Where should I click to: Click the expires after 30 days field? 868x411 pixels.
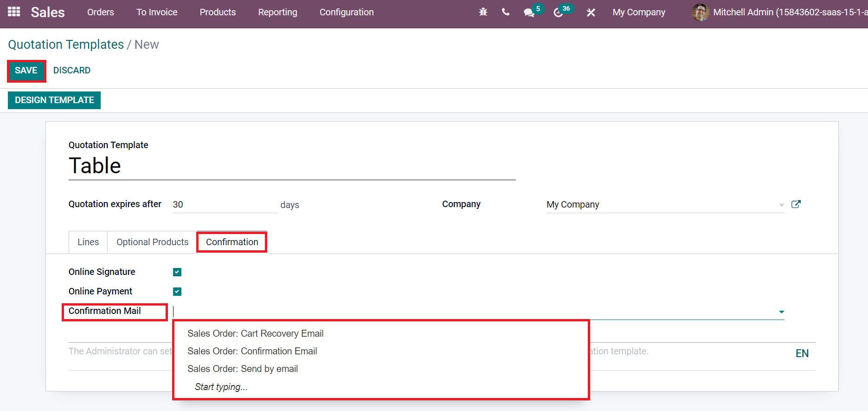point(225,205)
